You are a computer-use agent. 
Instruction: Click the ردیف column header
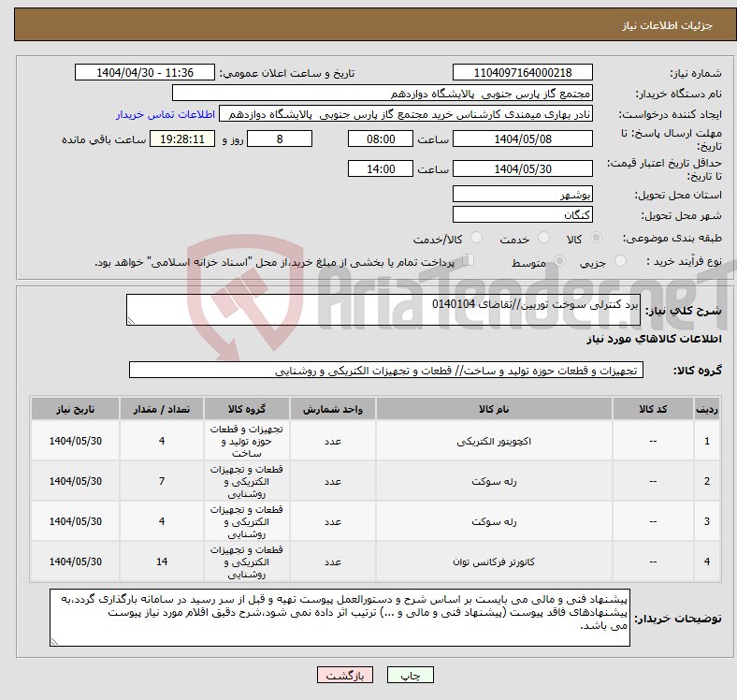[x=707, y=409]
